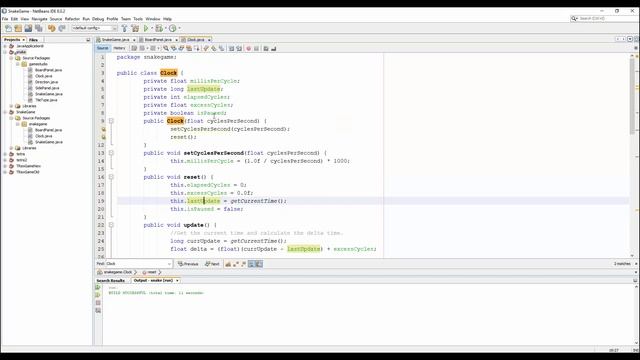
Task: Click the hint lightbulb icon beside reset() call
Action: pyautogui.click(x=103, y=137)
